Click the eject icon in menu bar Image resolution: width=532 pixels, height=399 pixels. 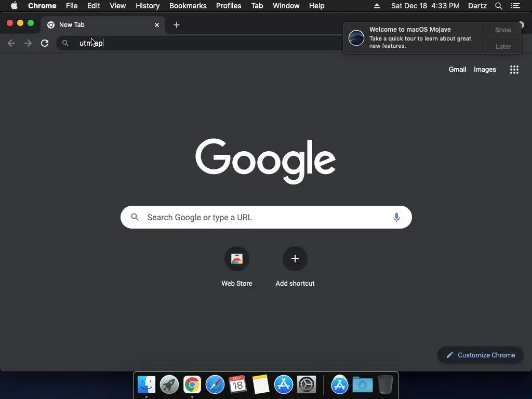click(x=377, y=6)
